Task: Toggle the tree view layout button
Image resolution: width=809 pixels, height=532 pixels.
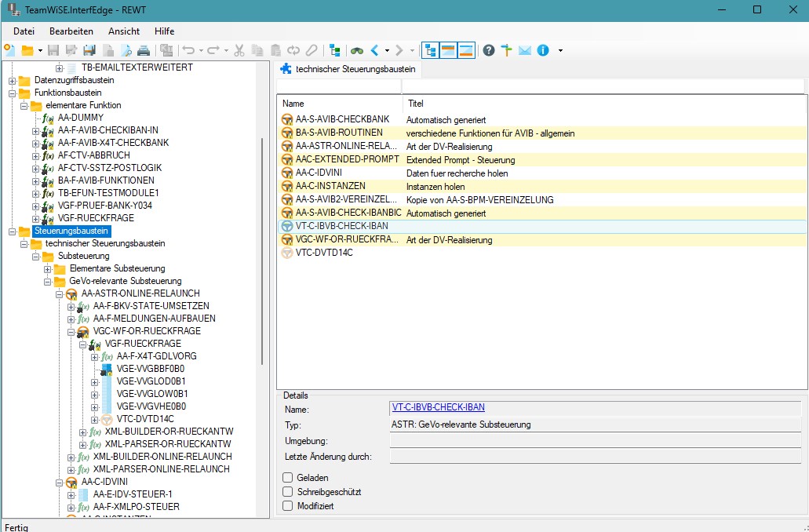Action: 430,50
